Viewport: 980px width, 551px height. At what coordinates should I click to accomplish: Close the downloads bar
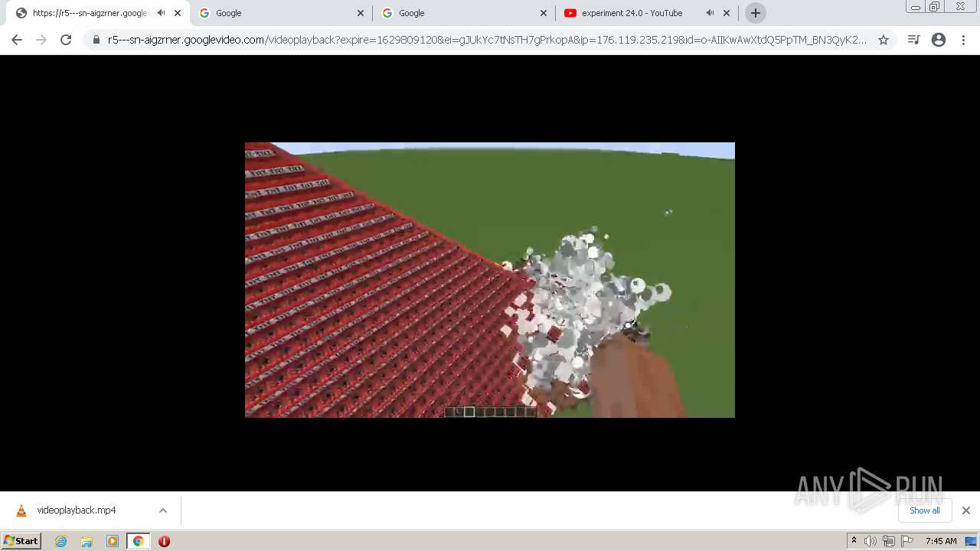pyautogui.click(x=965, y=510)
